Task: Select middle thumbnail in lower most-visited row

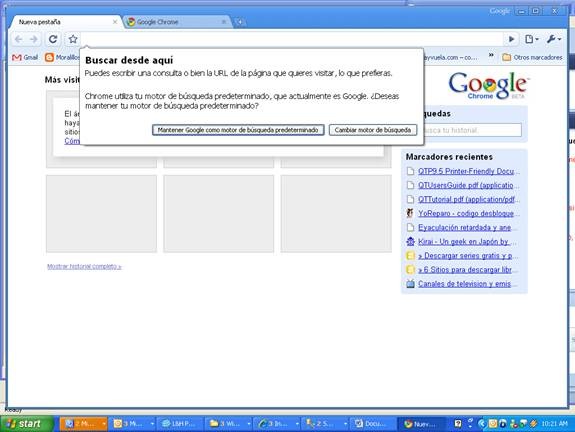Action: [219, 214]
